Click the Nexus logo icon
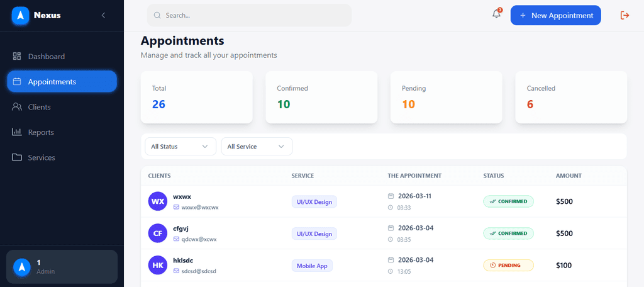 pyautogui.click(x=21, y=15)
